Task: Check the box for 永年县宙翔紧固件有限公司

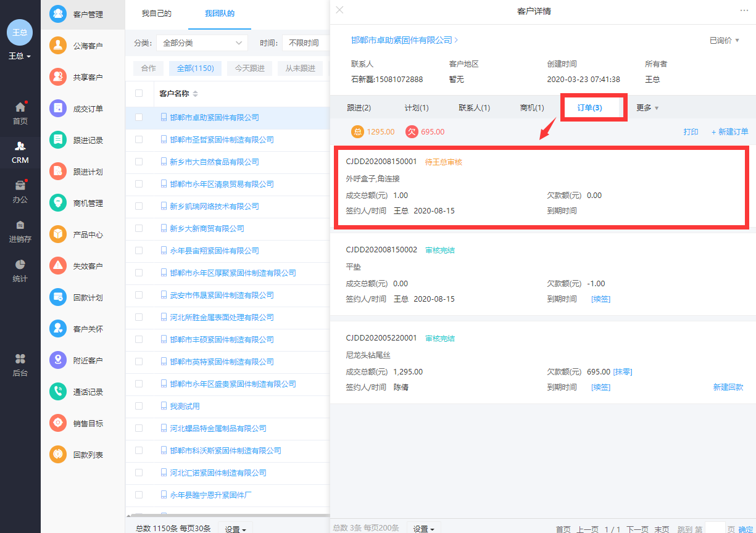Action: (139, 250)
